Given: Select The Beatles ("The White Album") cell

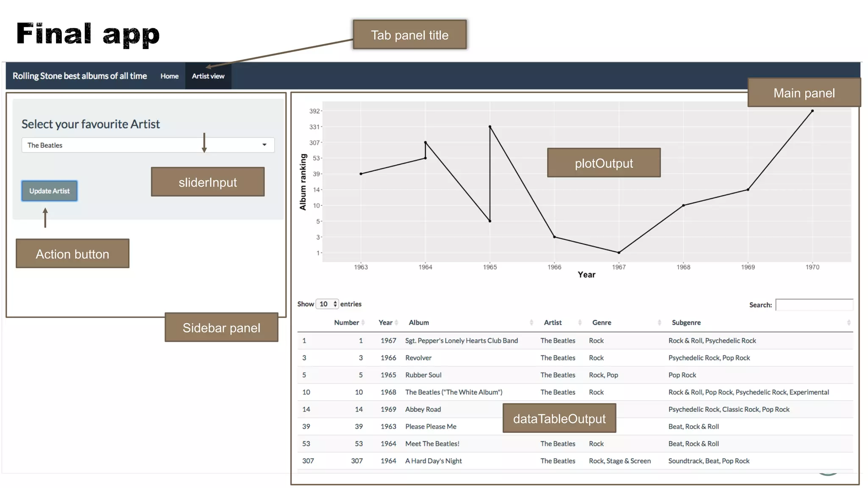Looking at the screenshot, I should click(454, 392).
